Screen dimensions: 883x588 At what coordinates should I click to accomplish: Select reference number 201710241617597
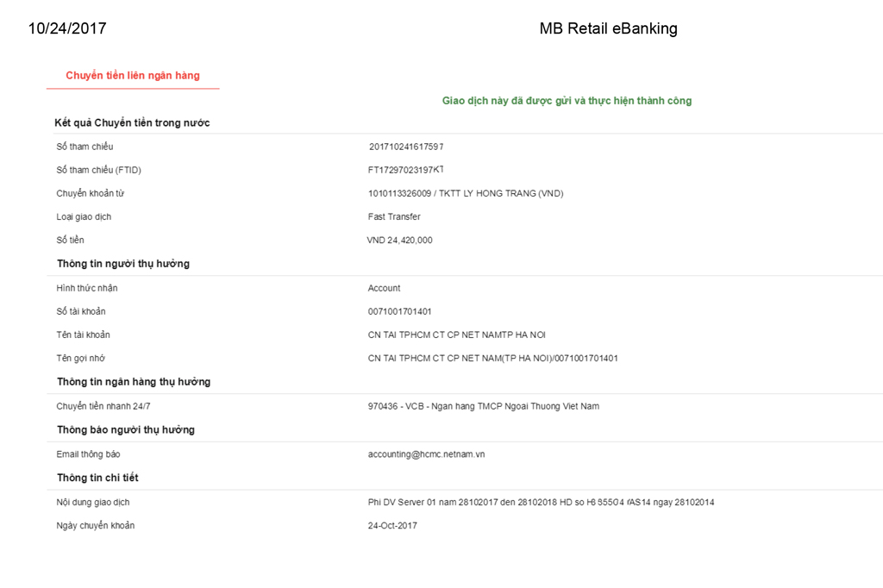[x=406, y=147]
